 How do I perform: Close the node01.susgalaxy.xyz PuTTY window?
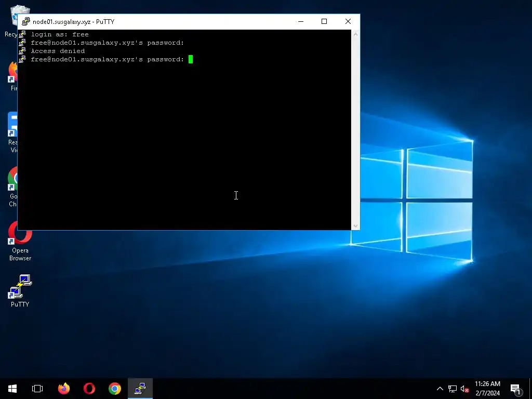348,21
